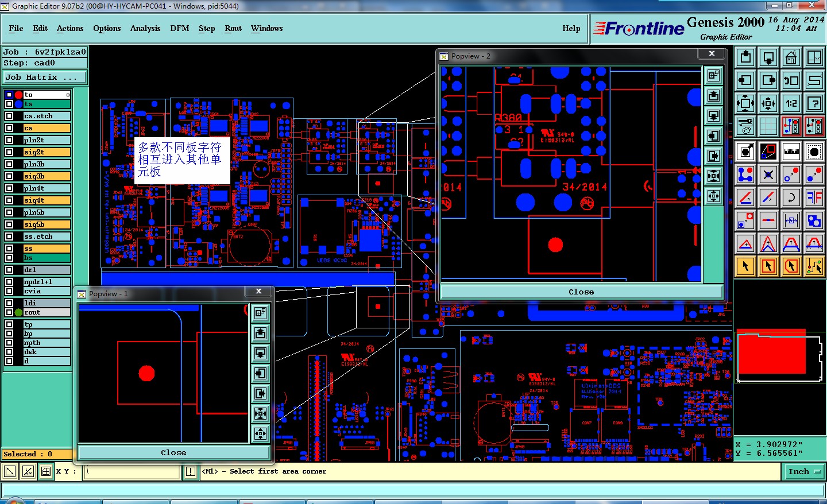Click the previous view undo-zoom icon

pyautogui.click(x=791, y=80)
